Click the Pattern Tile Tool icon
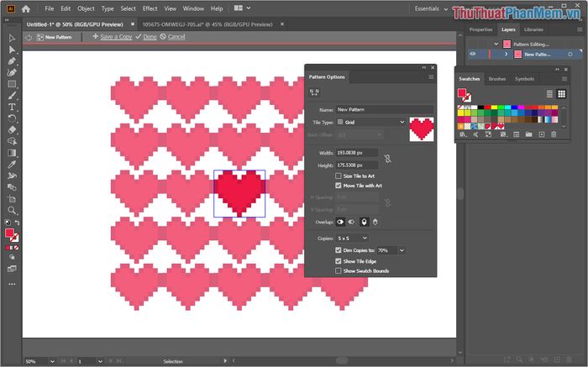 pos(314,93)
